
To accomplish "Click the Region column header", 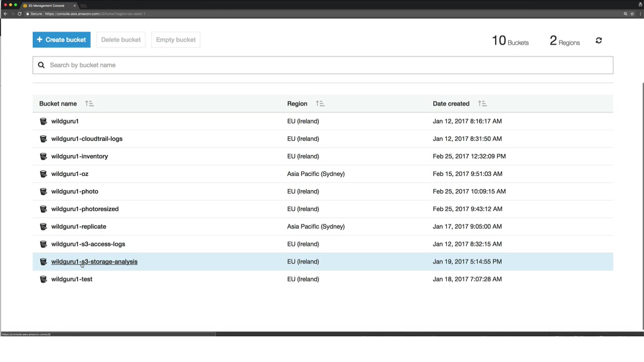I will (297, 104).
